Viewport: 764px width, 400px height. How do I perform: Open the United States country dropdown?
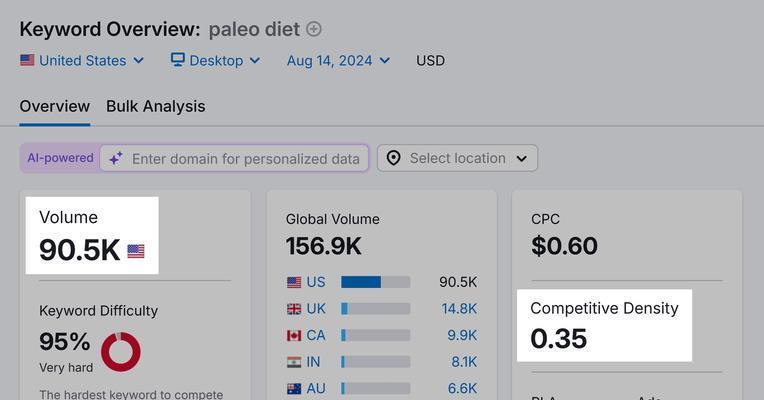click(x=82, y=60)
